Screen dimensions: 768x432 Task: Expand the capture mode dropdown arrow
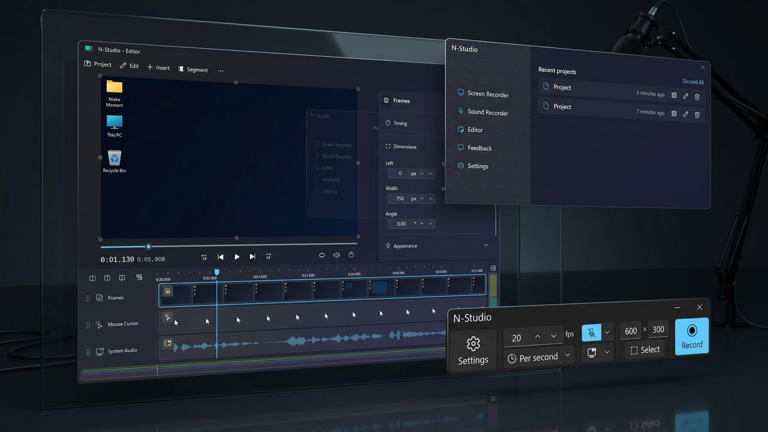[607, 352]
